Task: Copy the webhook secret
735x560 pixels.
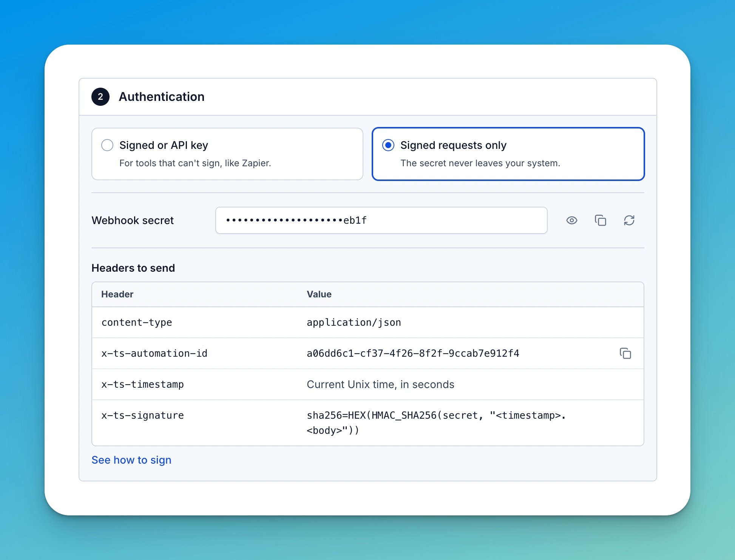Action: (x=600, y=220)
